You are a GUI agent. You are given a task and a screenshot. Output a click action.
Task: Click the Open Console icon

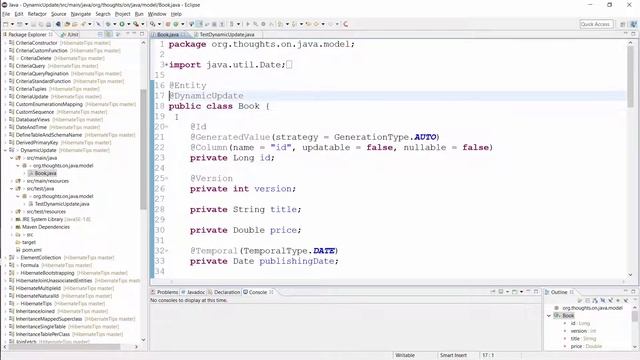point(514,292)
